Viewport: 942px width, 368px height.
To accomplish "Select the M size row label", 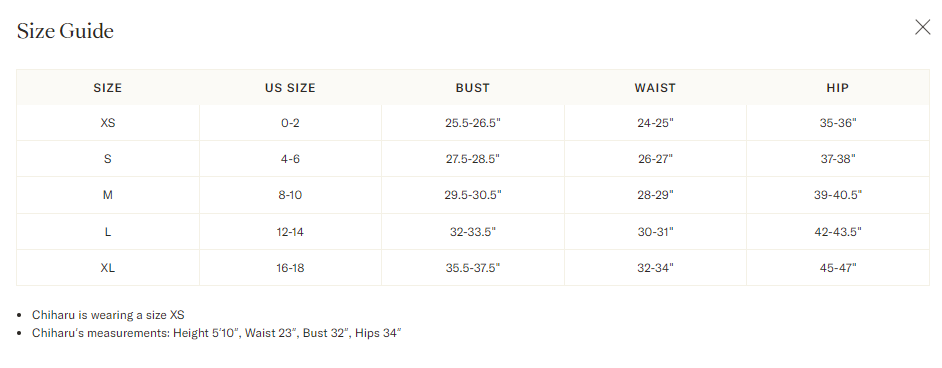I will click(108, 195).
